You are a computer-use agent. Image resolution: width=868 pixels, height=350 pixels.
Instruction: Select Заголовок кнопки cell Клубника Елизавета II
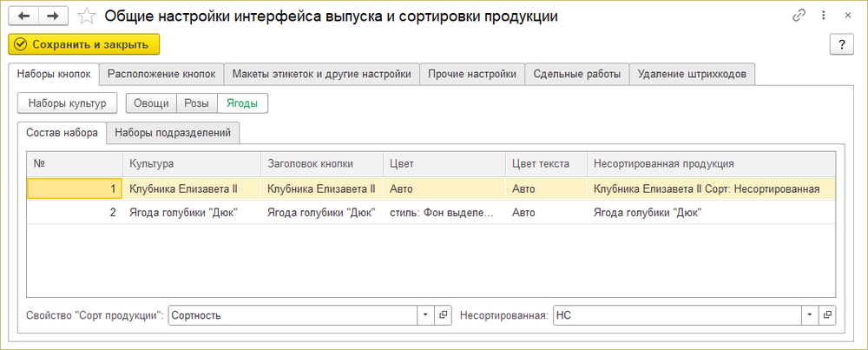click(322, 188)
